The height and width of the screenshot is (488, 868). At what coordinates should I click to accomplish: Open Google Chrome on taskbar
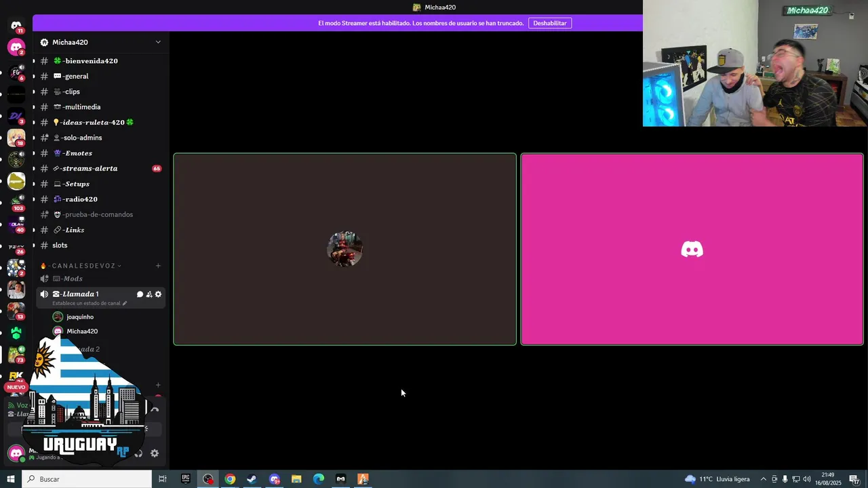(230, 479)
